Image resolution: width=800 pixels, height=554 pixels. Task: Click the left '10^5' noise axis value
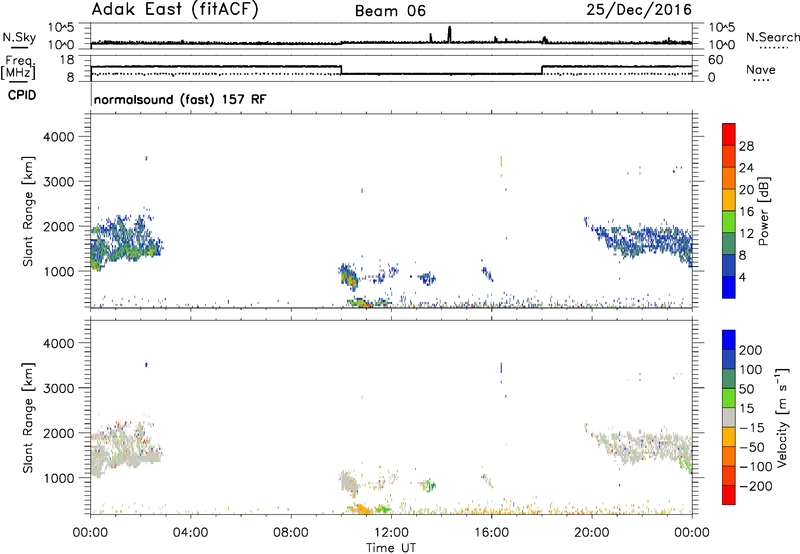click(61, 28)
